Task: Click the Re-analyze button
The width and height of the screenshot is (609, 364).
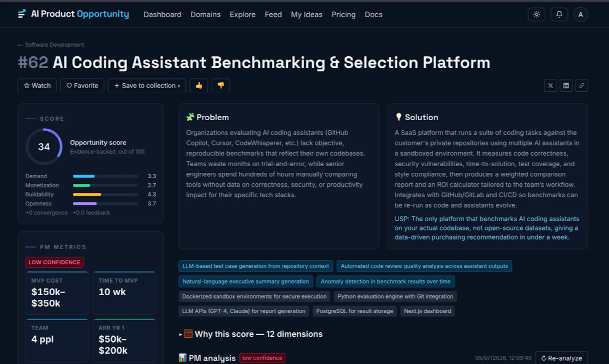Action: [x=561, y=358]
